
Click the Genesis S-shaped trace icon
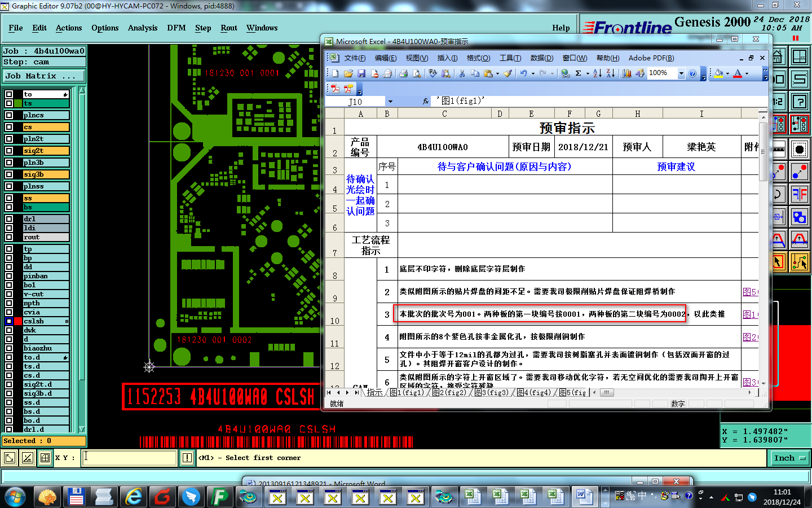coord(800,79)
